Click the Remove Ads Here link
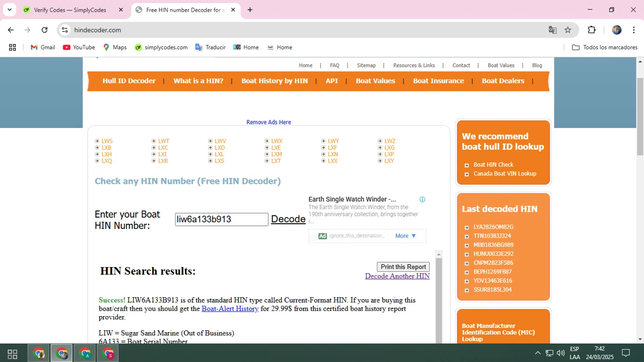The height and width of the screenshot is (362, 644). pos(269,122)
